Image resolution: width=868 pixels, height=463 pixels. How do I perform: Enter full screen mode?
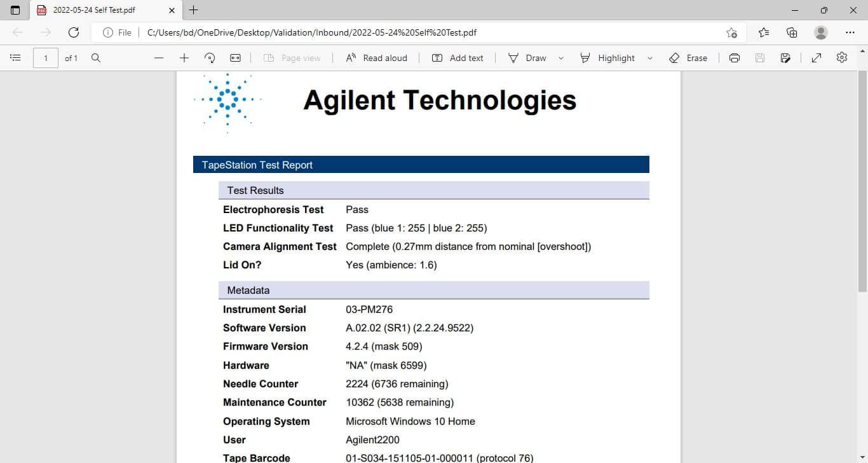coord(817,58)
